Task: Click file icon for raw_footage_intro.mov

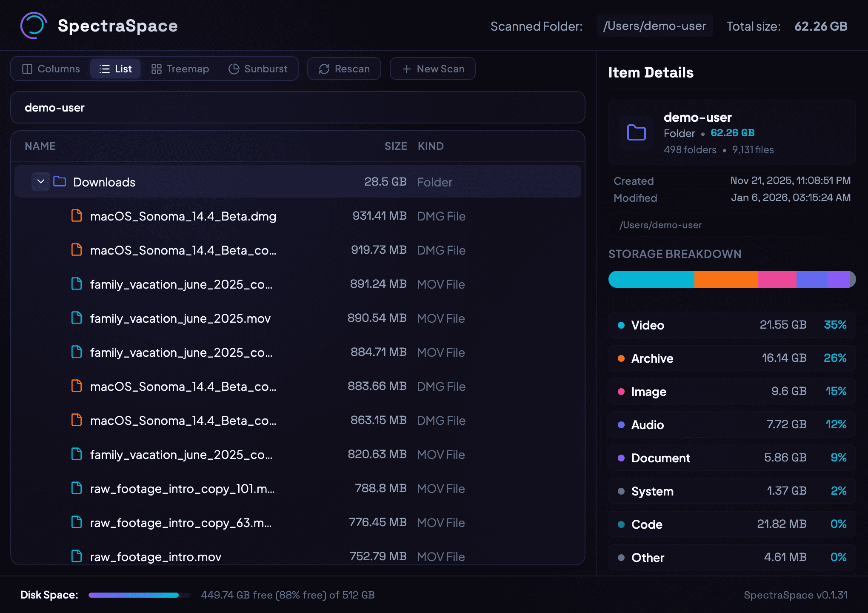Action: click(x=77, y=556)
